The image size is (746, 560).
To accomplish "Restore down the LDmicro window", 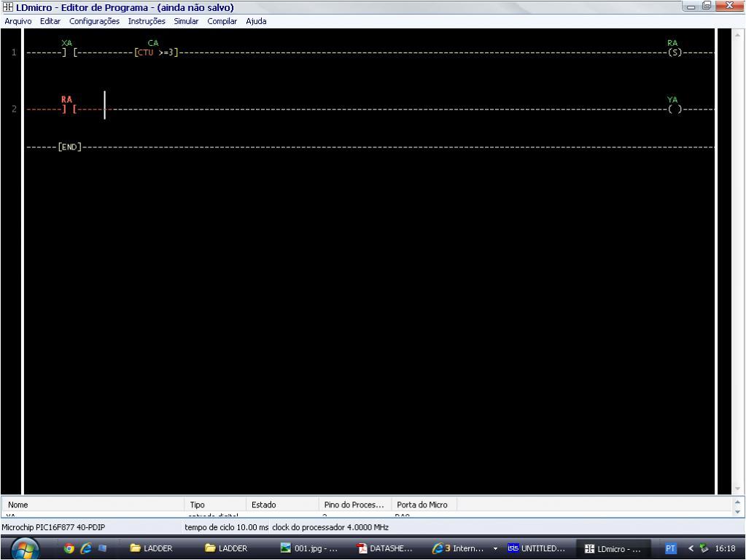I will (x=707, y=6).
